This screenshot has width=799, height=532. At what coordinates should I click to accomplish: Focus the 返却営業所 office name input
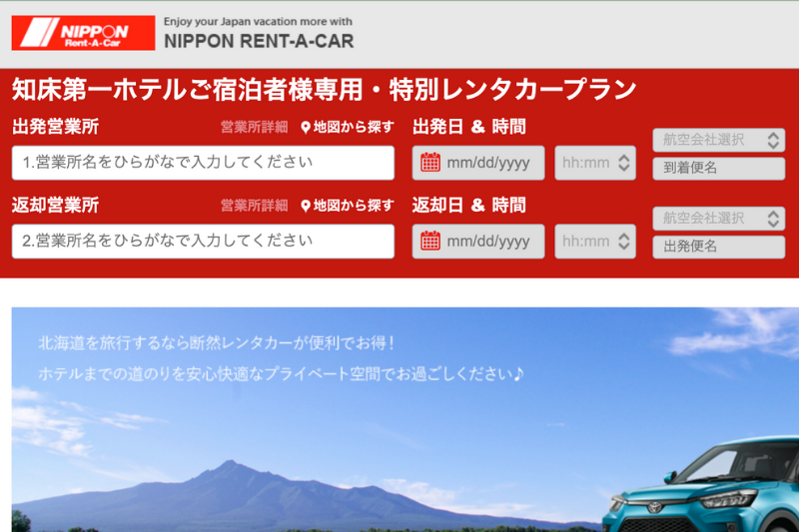click(203, 241)
